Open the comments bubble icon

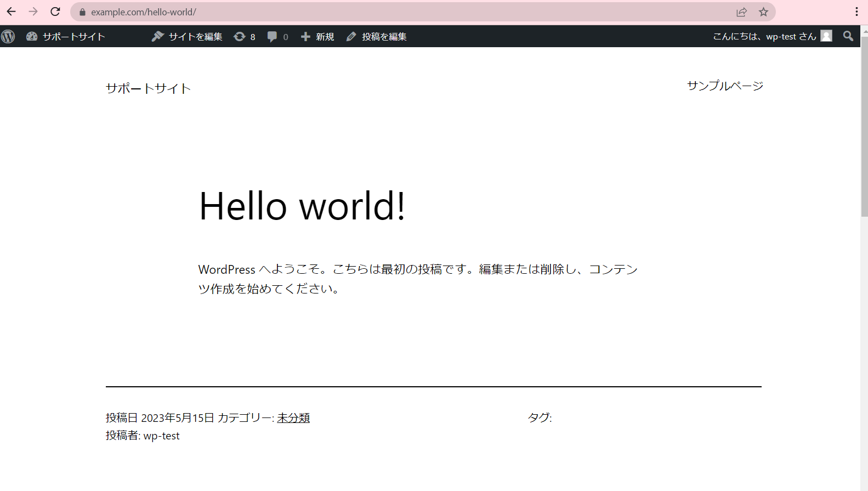(x=277, y=37)
